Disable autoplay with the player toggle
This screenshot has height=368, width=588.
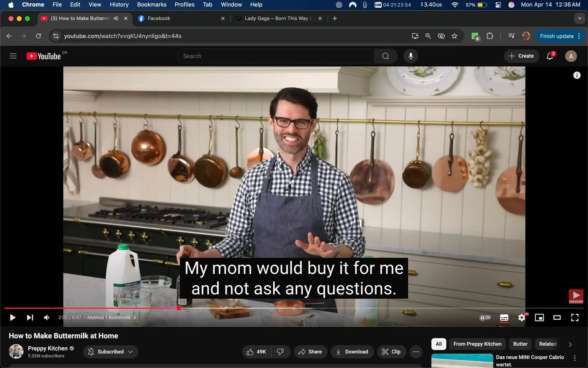point(485,317)
